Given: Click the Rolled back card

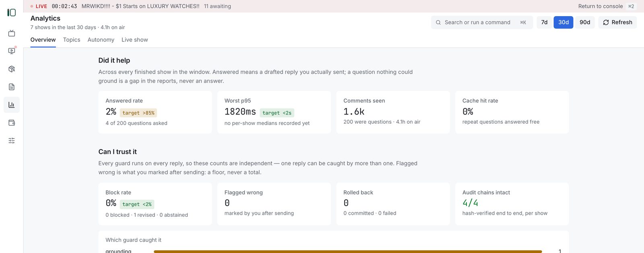Looking at the screenshot, I should coord(393,204).
